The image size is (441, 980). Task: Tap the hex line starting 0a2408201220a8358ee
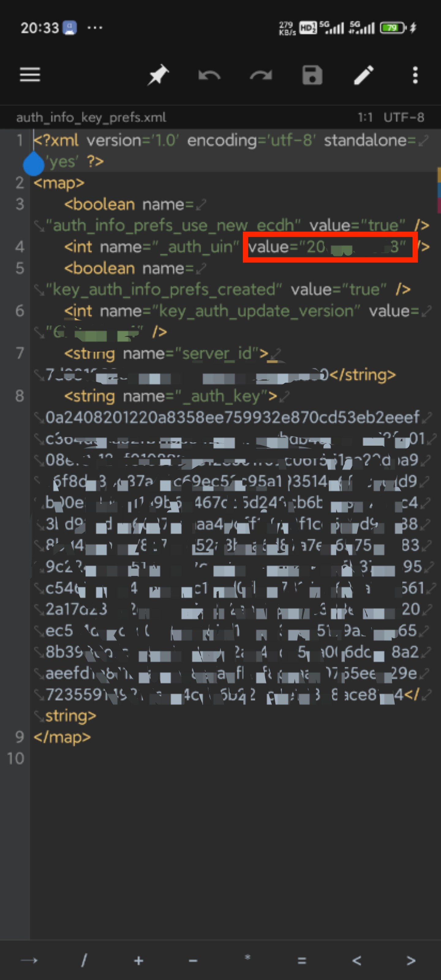[x=232, y=417]
